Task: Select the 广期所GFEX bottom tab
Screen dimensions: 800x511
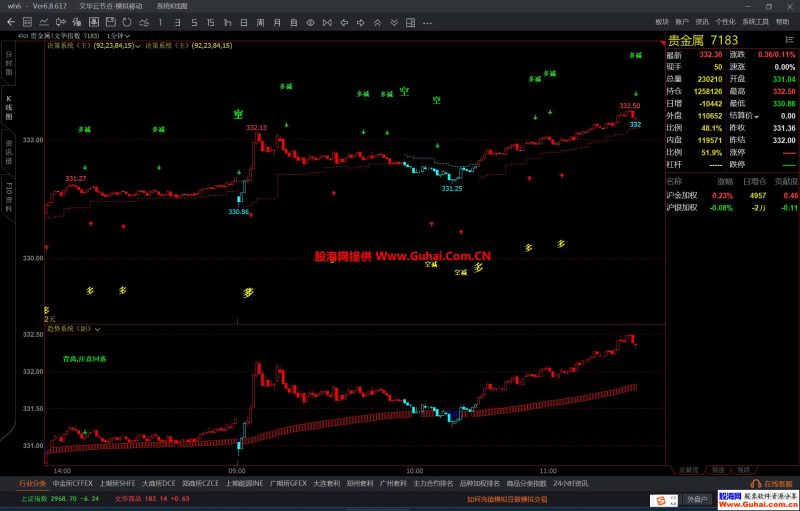Action: point(288,483)
